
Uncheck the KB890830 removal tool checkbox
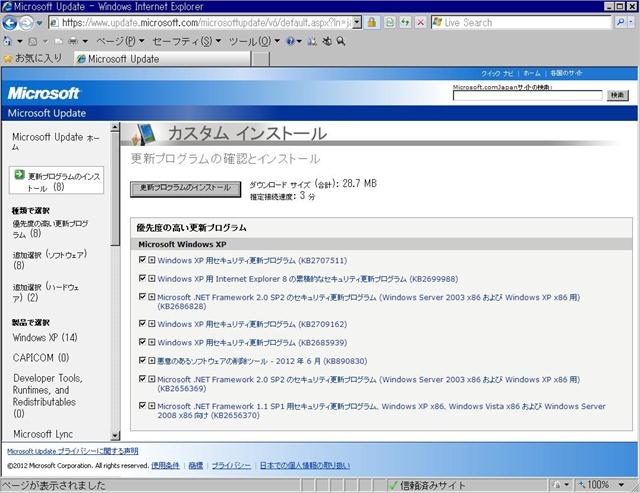point(142,360)
